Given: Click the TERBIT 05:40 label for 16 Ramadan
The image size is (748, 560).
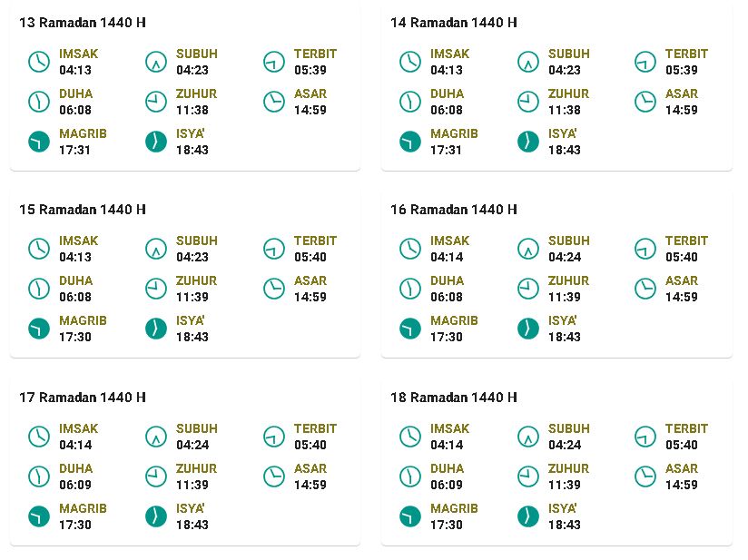Looking at the screenshot, I should tap(686, 249).
